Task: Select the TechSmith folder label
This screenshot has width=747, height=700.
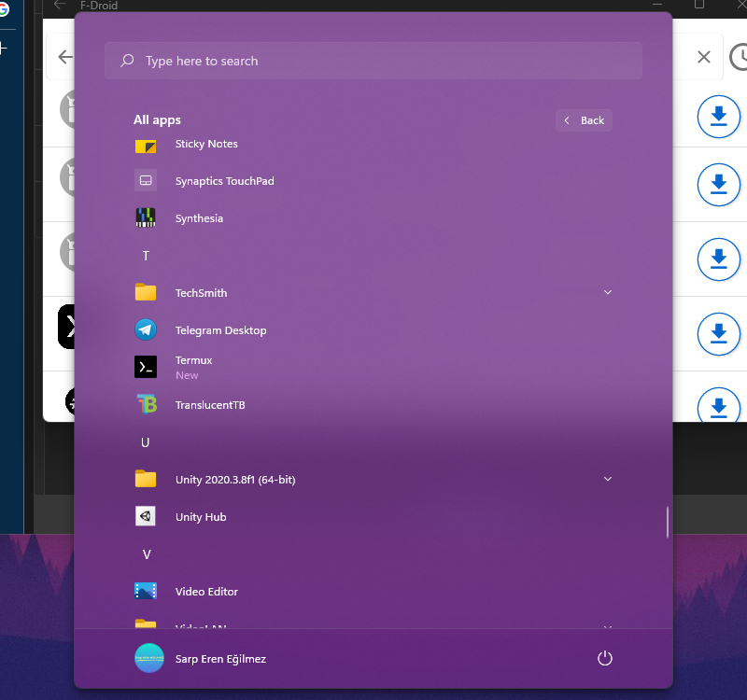Action: tap(201, 293)
